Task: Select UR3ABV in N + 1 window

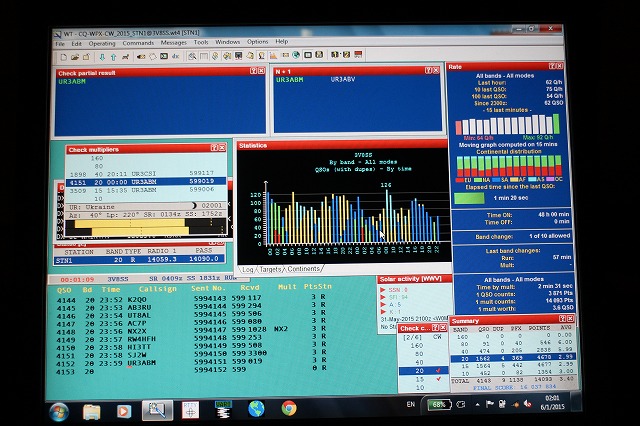Action: point(343,79)
